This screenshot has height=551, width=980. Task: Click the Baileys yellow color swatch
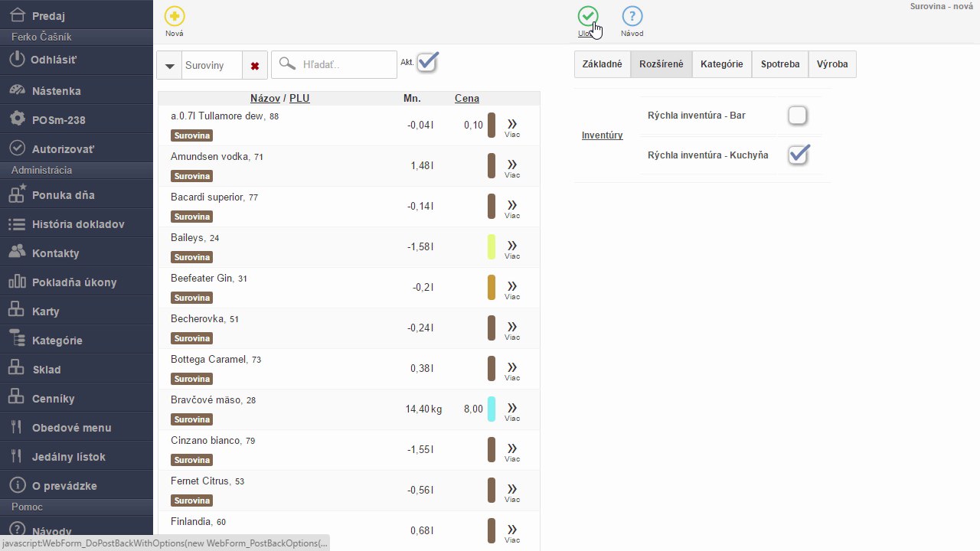point(492,246)
